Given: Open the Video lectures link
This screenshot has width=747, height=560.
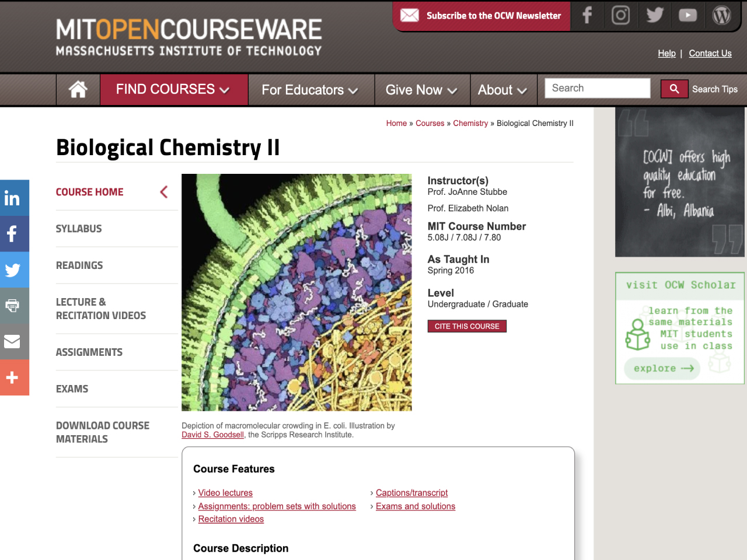Looking at the screenshot, I should click(x=225, y=493).
